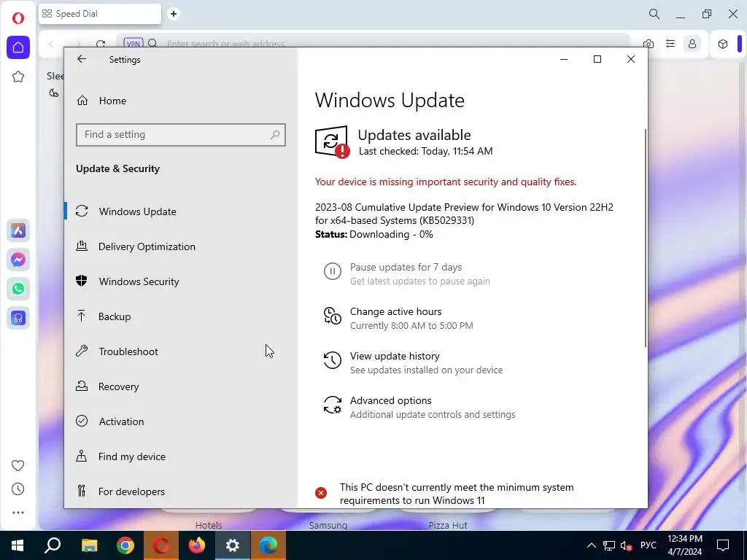Click the Find a setting search box
Image resolution: width=747 pixels, height=560 pixels.
181,135
